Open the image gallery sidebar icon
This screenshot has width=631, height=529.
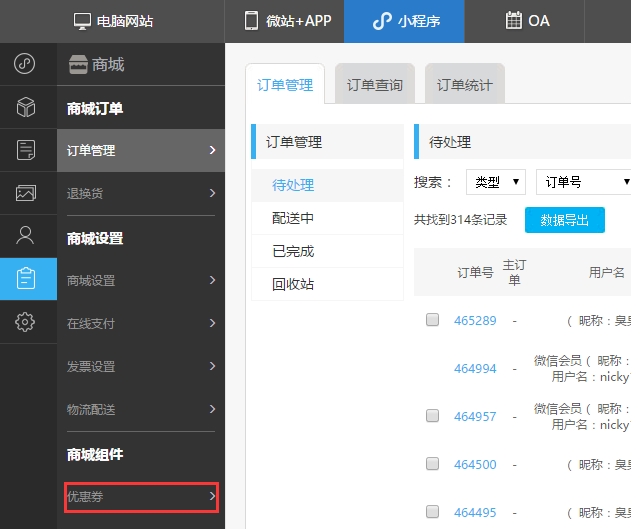[25, 193]
